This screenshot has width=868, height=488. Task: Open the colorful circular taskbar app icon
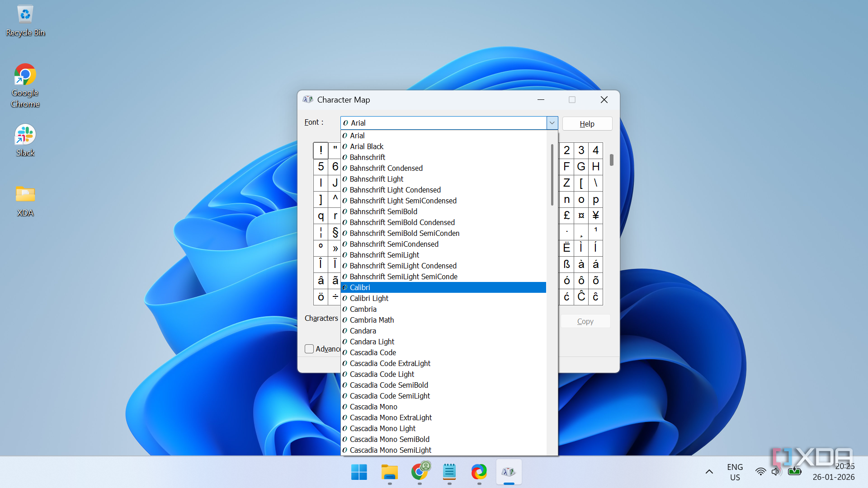pos(479,472)
